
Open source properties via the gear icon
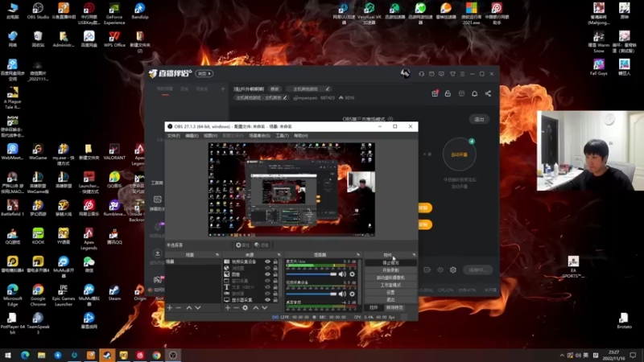(x=246, y=307)
